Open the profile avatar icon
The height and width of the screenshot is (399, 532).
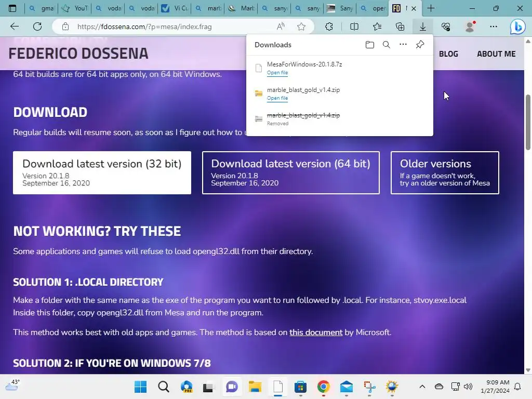470,26
